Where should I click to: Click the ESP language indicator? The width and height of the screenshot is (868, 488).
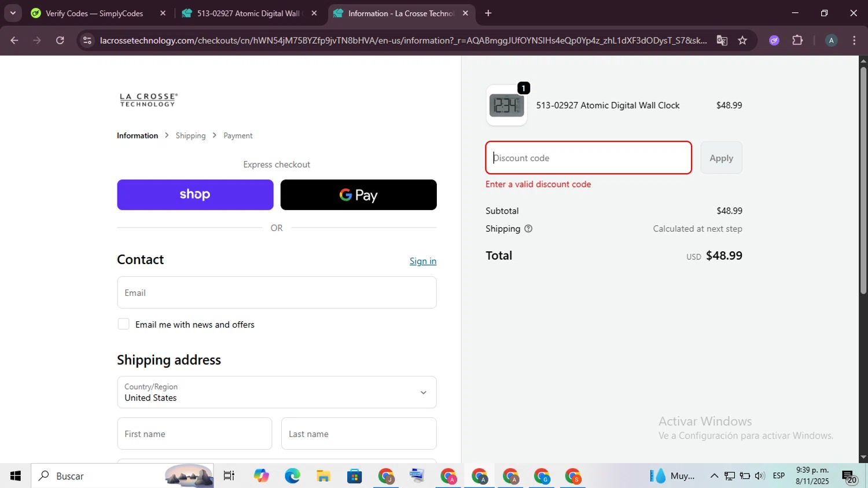pos(779,476)
